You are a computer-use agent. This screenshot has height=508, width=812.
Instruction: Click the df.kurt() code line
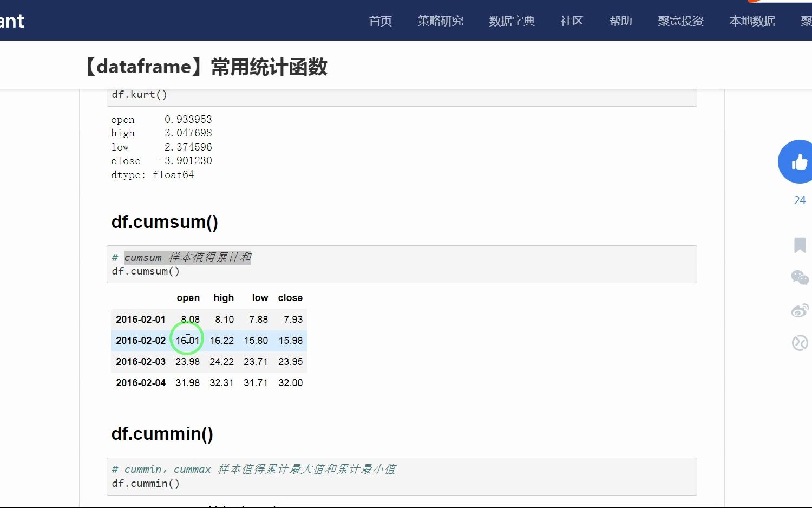point(140,95)
